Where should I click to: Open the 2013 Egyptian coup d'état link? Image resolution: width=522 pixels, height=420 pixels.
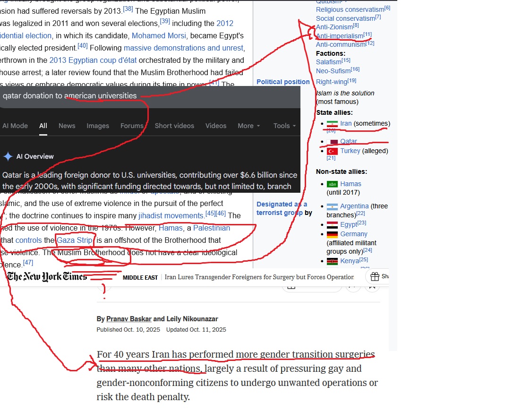tap(93, 60)
